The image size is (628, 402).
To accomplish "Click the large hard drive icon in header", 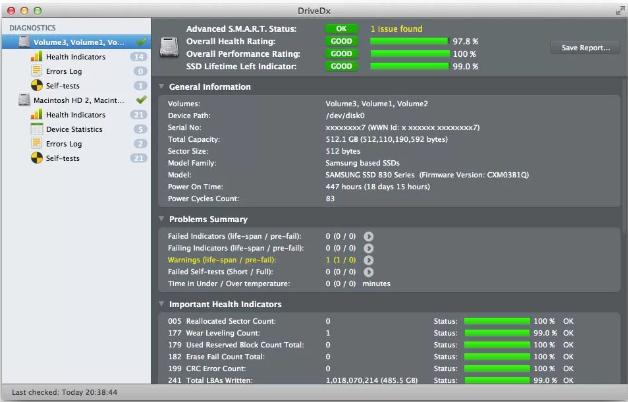I will click(169, 47).
